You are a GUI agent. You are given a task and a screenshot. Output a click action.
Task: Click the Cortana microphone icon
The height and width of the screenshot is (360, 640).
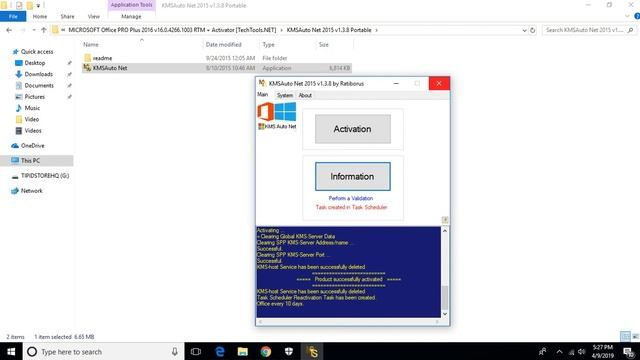tap(174, 351)
